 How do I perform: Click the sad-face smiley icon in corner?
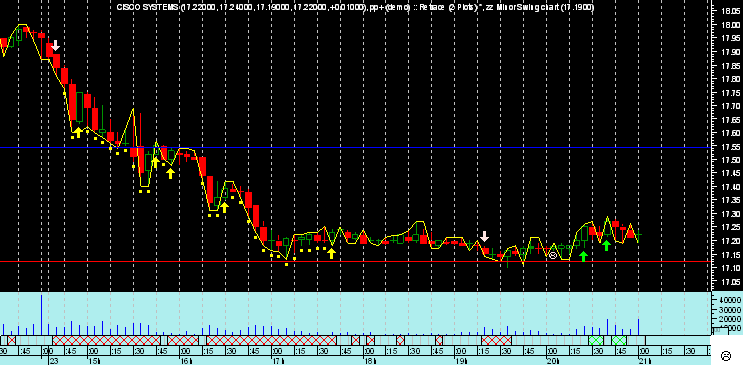[x=725, y=356]
